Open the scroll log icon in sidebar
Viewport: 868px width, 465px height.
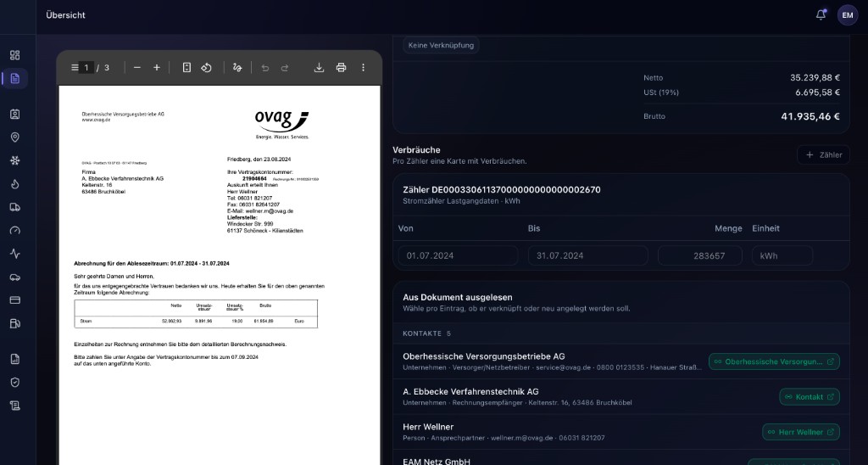point(15,406)
